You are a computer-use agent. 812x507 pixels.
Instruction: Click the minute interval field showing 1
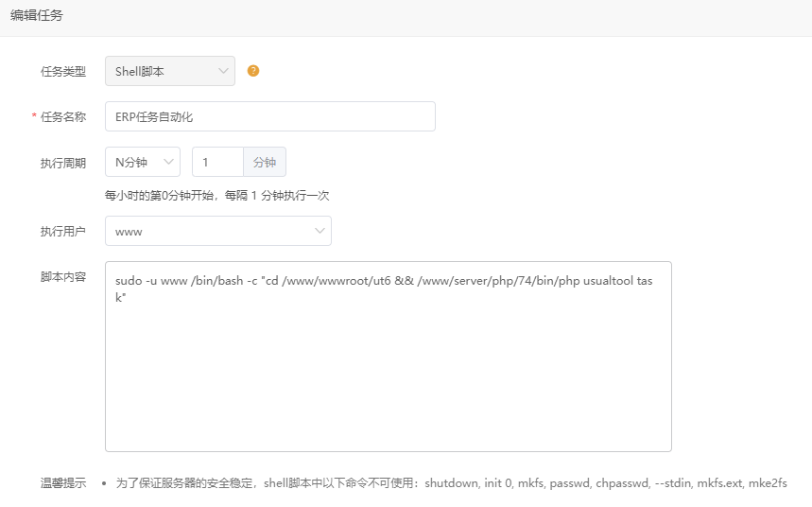point(217,162)
